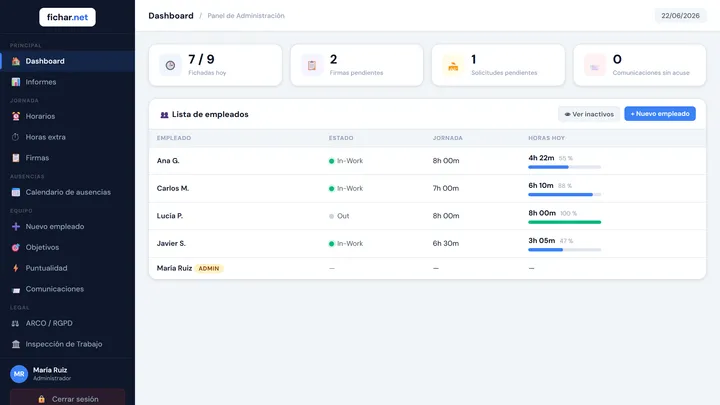The image size is (720, 405).
Task: Select Nuevo empleado in the sidebar
Action: click(x=68, y=226)
